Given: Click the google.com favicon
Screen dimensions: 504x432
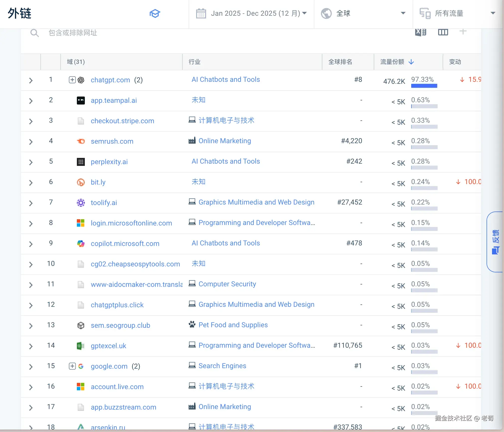Looking at the screenshot, I should point(81,366).
